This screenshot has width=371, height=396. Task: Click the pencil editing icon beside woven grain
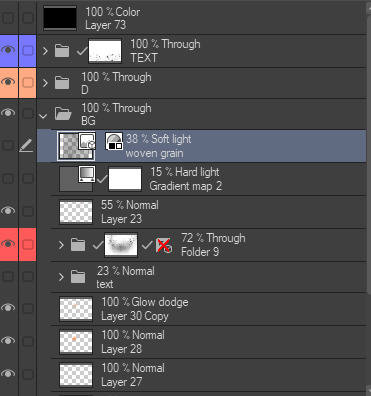point(26,146)
